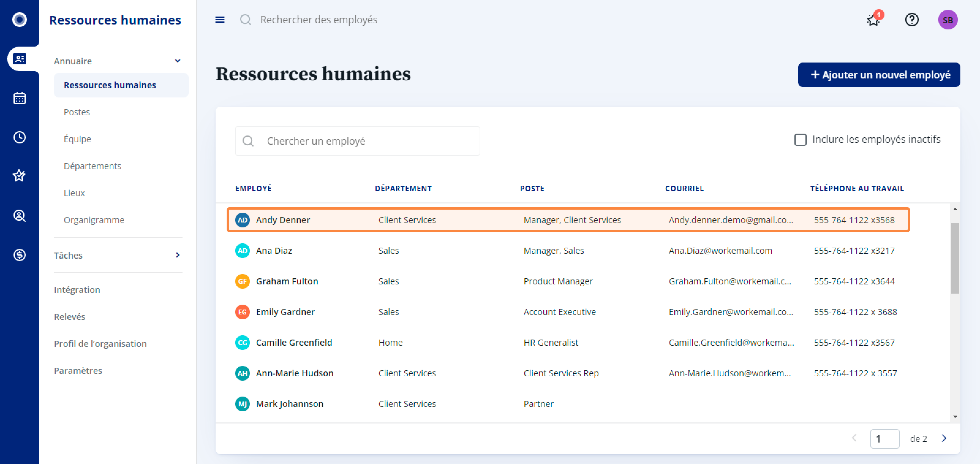
Task: Click Andy Denner's AD avatar
Action: (242, 220)
